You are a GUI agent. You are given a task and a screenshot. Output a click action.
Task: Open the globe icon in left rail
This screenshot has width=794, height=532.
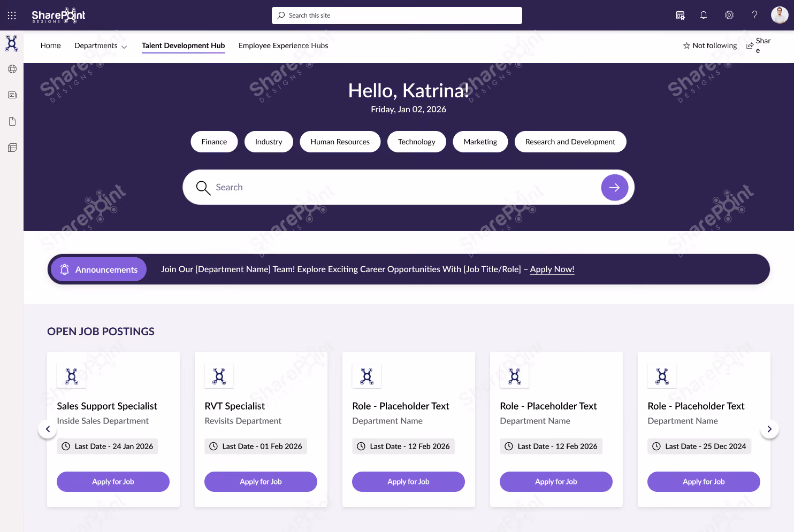point(12,69)
